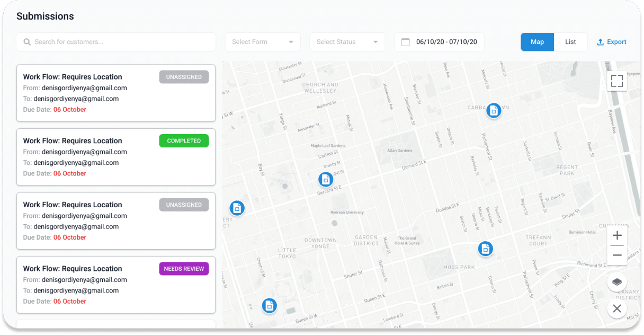Click the Due Date in the COMPLETED card

(55, 173)
